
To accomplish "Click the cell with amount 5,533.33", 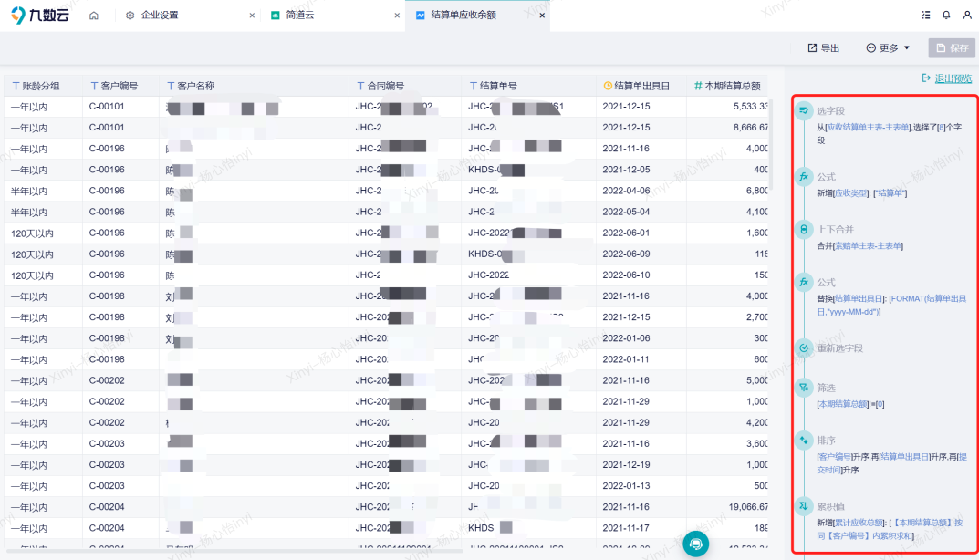I will click(x=727, y=107).
